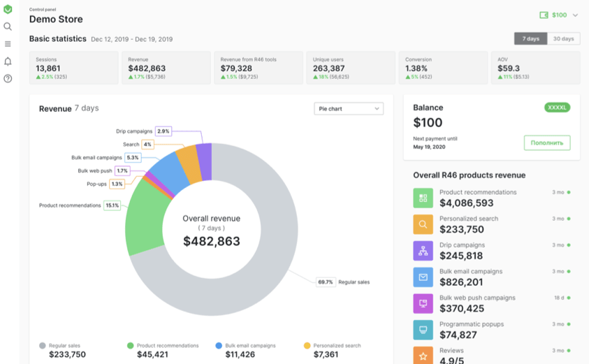Expand the $100 wallet dropdown arrow
The width and height of the screenshot is (589, 364).
(x=575, y=15)
